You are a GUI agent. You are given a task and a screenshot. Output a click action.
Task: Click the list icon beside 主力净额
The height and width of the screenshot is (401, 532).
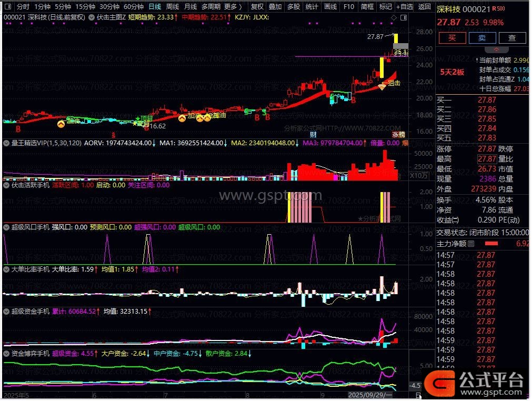[x=470, y=243]
